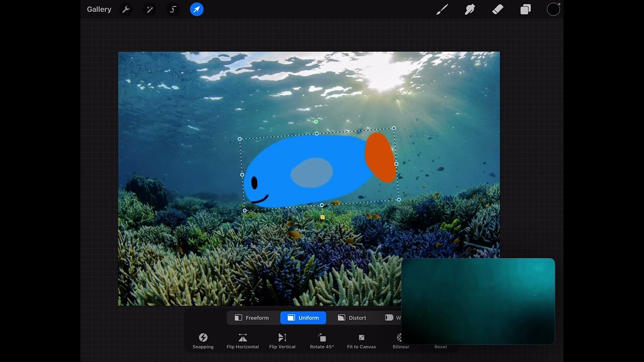Switch to Distort transform mode
Screen dimensions: 644x362
click(x=352, y=318)
